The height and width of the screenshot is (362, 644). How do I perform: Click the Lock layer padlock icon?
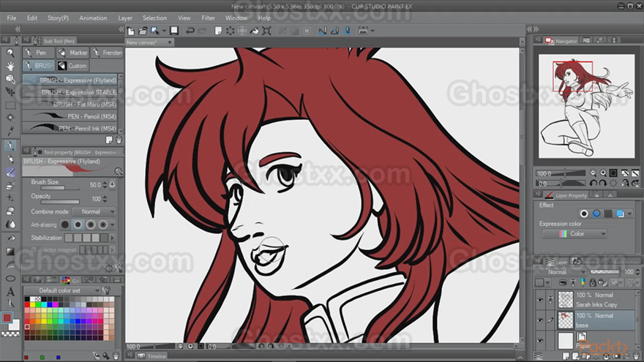[x=592, y=282]
